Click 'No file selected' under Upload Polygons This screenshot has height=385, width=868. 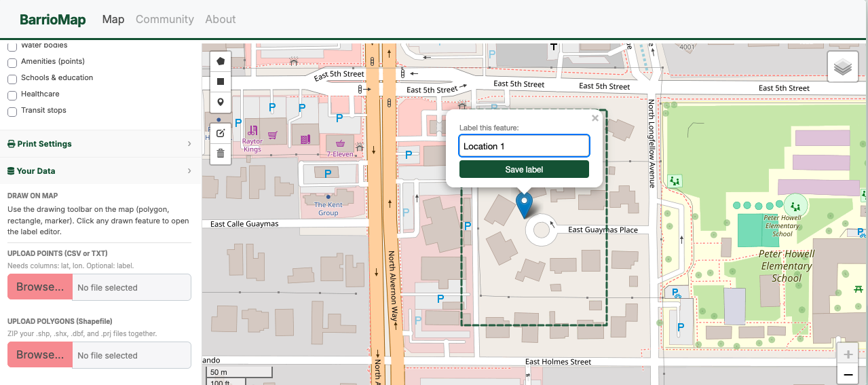click(107, 356)
